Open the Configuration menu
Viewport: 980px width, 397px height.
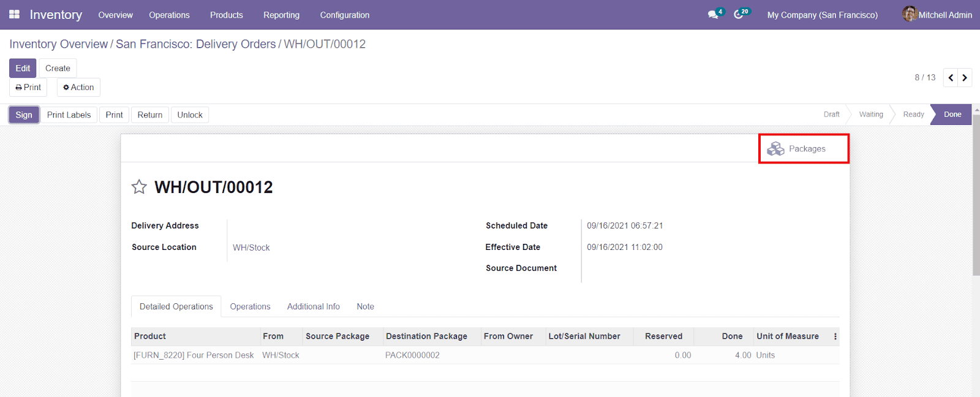[x=344, y=15]
